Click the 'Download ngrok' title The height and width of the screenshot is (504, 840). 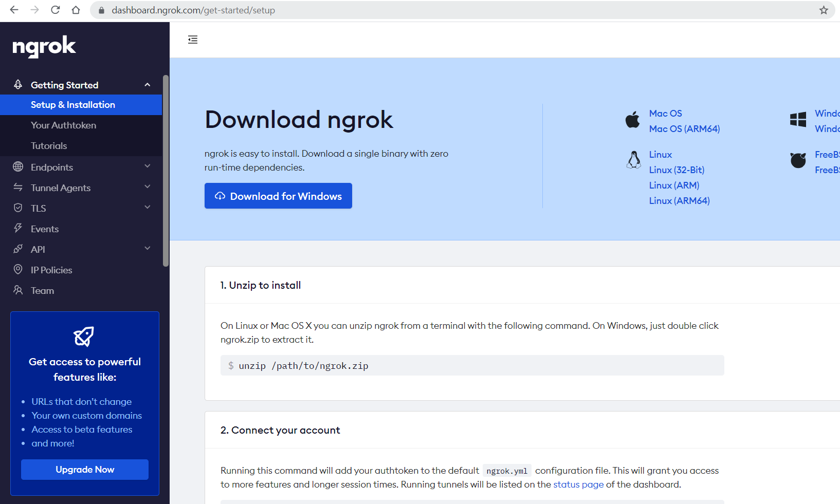point(299,120)
